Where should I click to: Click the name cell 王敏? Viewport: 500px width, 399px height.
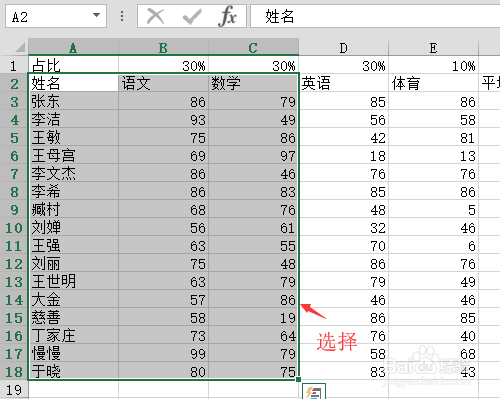[73, 137]
